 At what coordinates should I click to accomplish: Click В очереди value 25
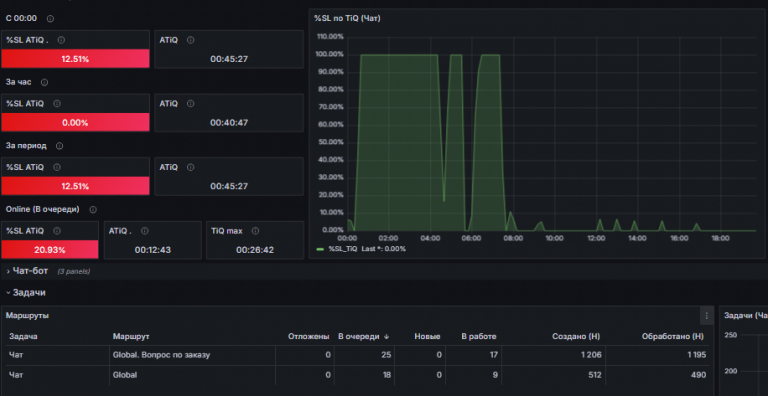tap(386, 355)
